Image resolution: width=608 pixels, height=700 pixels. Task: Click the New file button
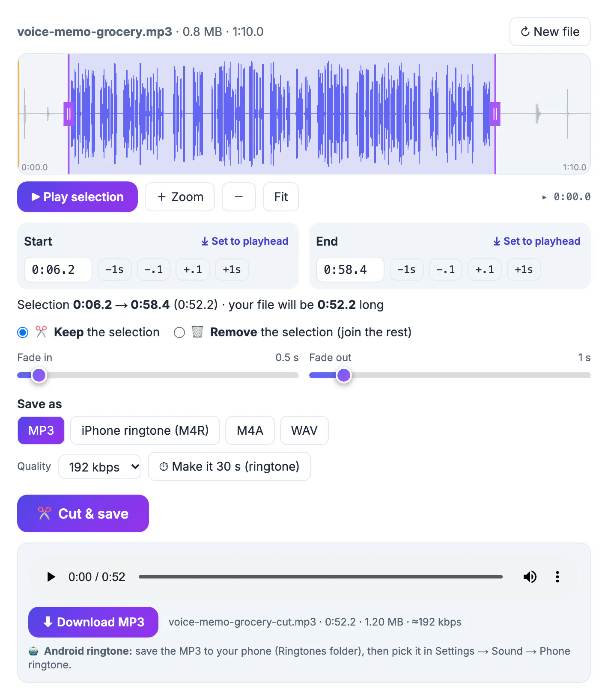(x=550, y=32)
